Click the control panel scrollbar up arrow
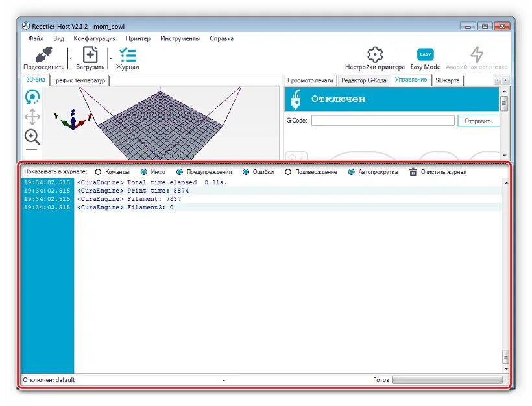The width and height of the screenshot is (532, 406). (x=504, y=91)
